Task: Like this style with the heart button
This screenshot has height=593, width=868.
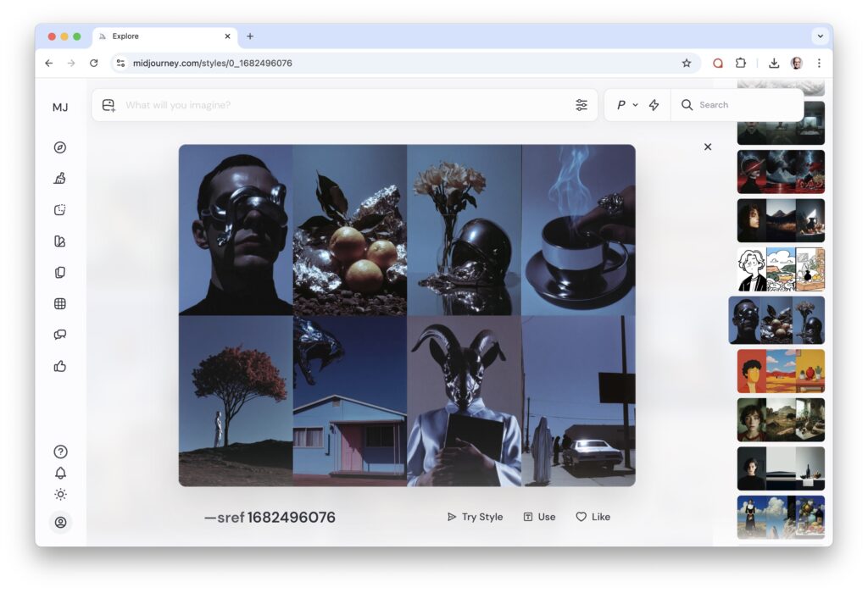Action: click(593, 517)
